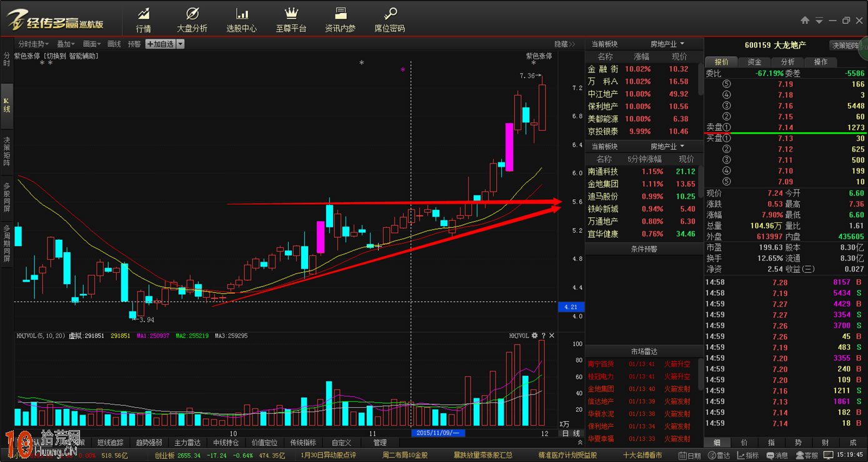868x462 pixels.
Task: Open 资讯内参 news icon
Action: pos(340,20)
